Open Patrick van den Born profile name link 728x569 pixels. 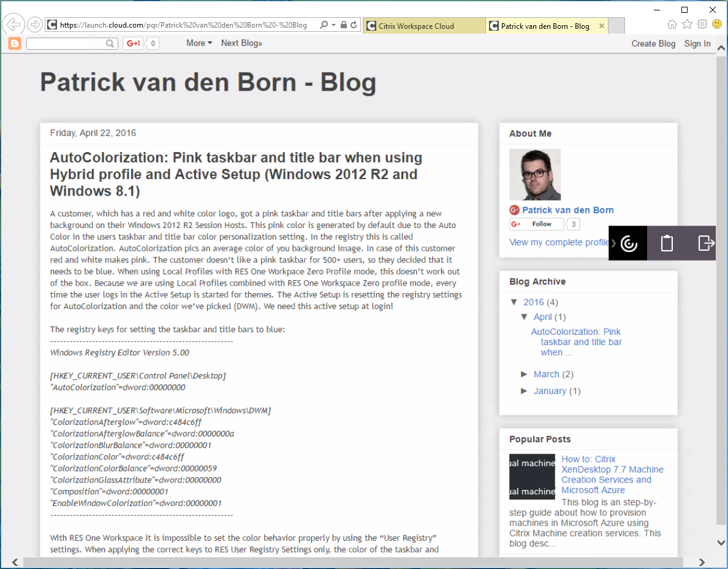click(x=568, y=210)
